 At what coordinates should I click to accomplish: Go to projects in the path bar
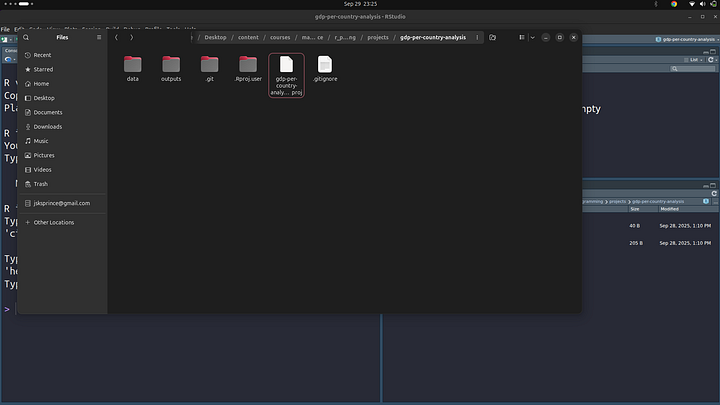click(x=378, y=37)
